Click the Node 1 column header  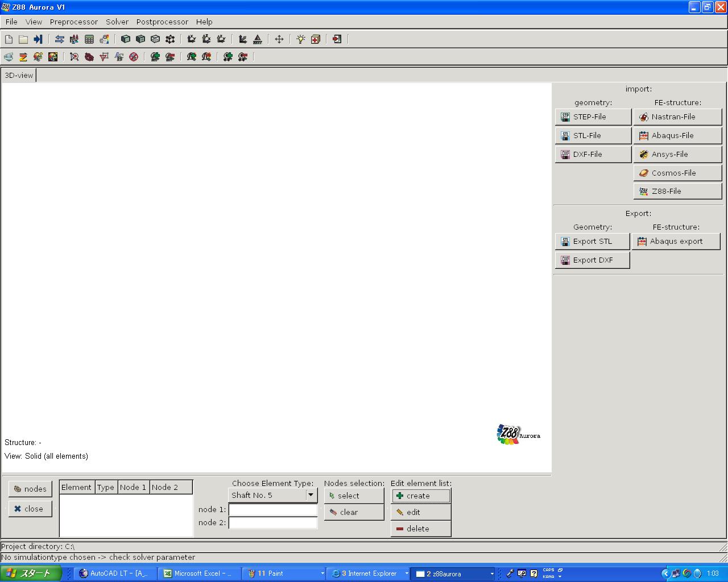[133, 487]
